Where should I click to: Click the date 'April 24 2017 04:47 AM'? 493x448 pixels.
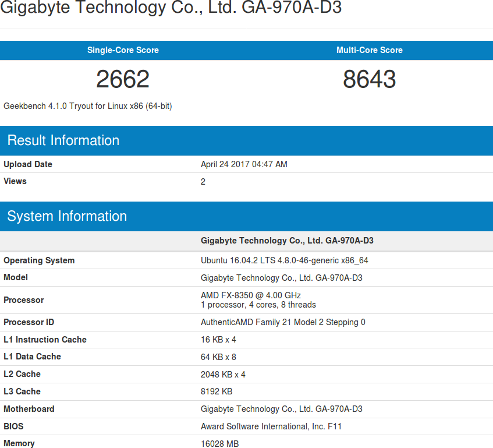(244, 164)
